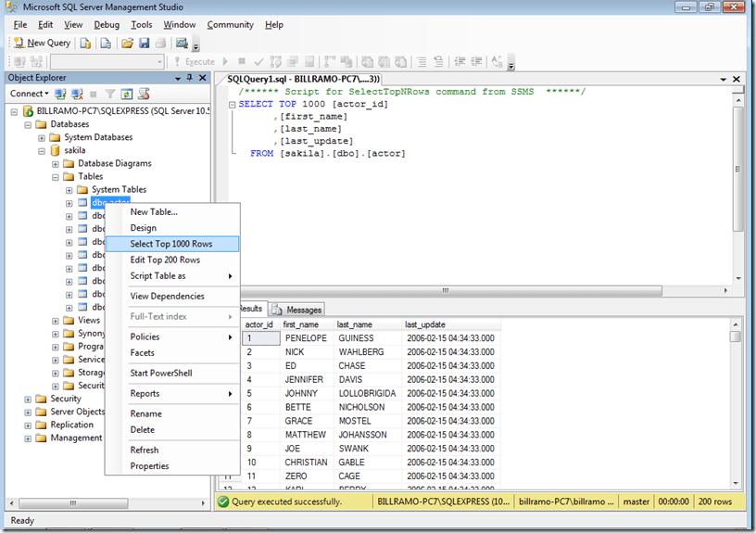Image resolution: width=756 pixels, height=533 pixels.
Task: Click Properties in the context menu
Action: pyautogui.click(x=149, y=466)
